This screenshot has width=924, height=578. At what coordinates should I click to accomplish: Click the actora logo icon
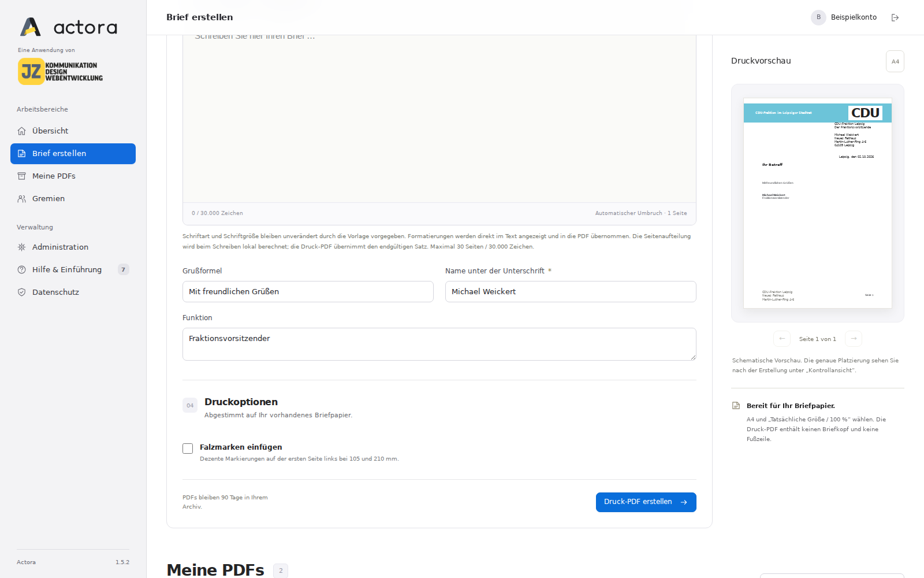[31, 27]
